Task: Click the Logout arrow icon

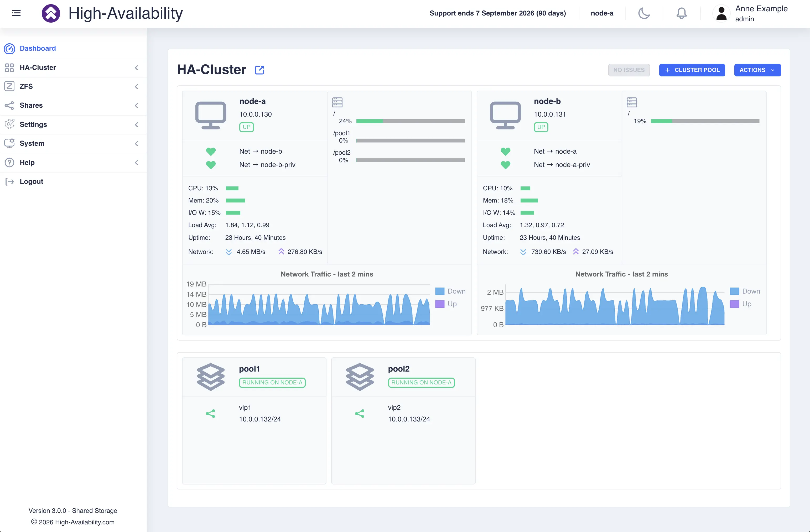Action: coord(9,181)
